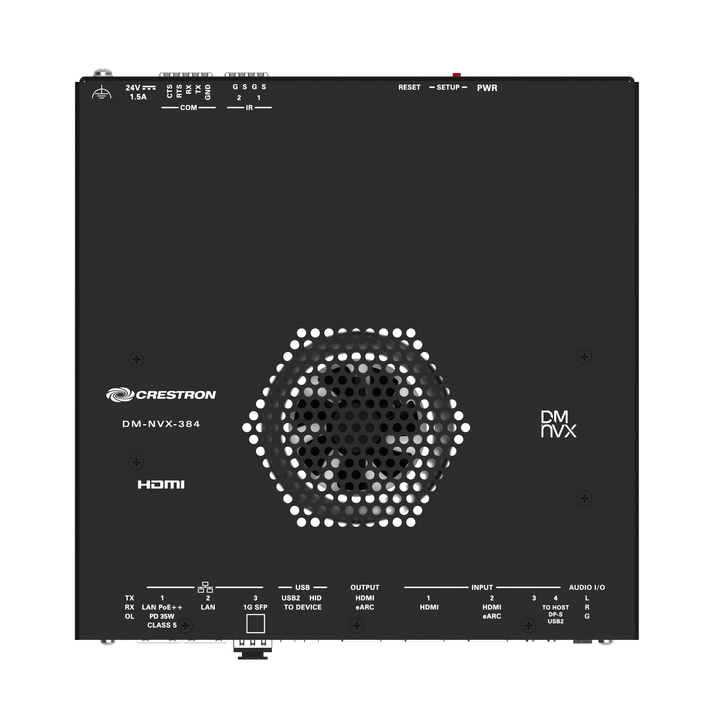
Task: Click the Ethernet network icon
Action: click(205, 587)
